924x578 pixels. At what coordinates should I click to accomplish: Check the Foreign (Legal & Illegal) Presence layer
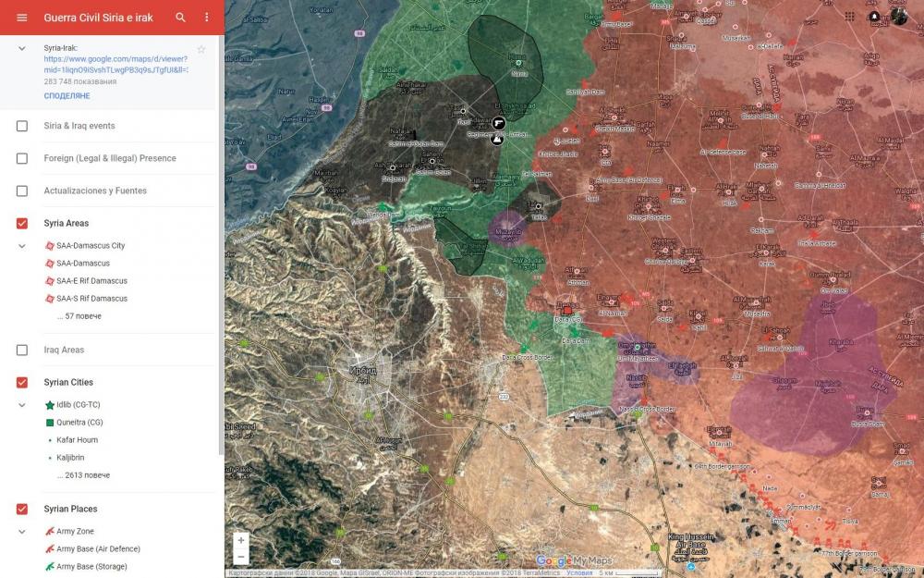(22, 158)
